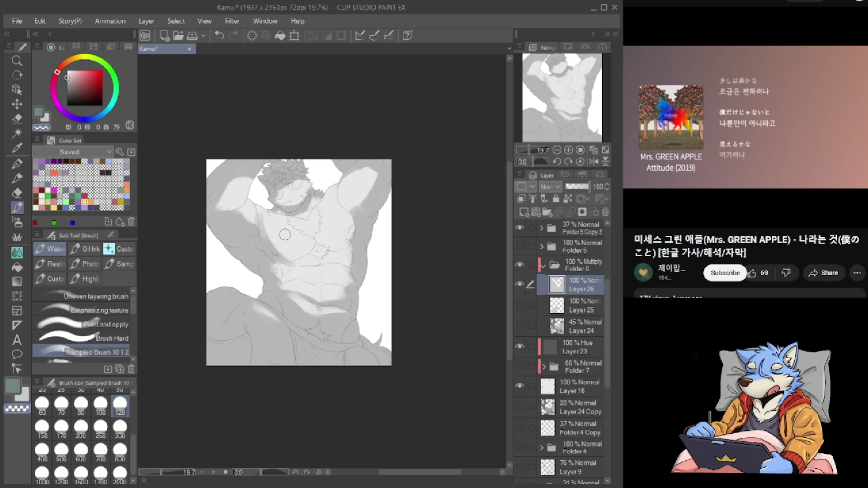Open the Filter menu
Image resolution: width=868 pixels, height=488 pixels.
coord(232,21)
